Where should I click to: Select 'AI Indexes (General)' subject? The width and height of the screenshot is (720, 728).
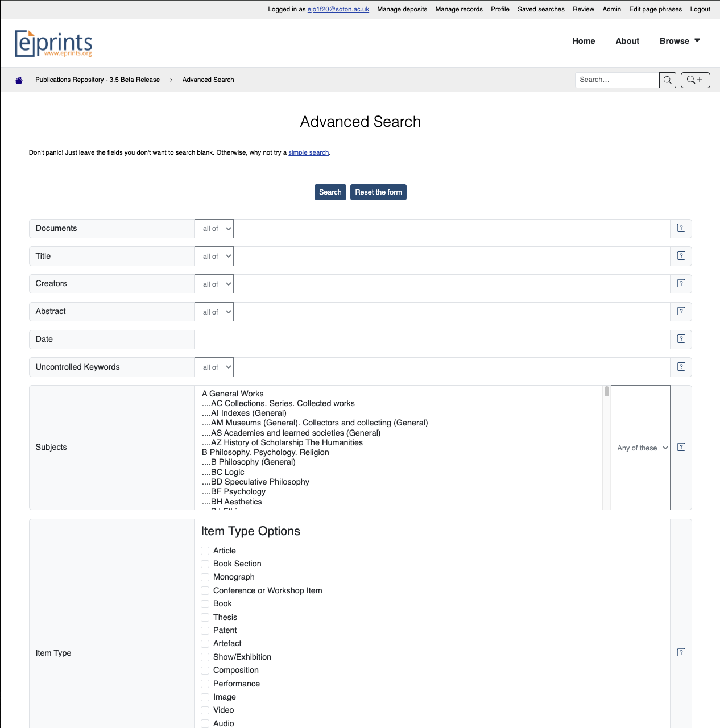(244, 413)
